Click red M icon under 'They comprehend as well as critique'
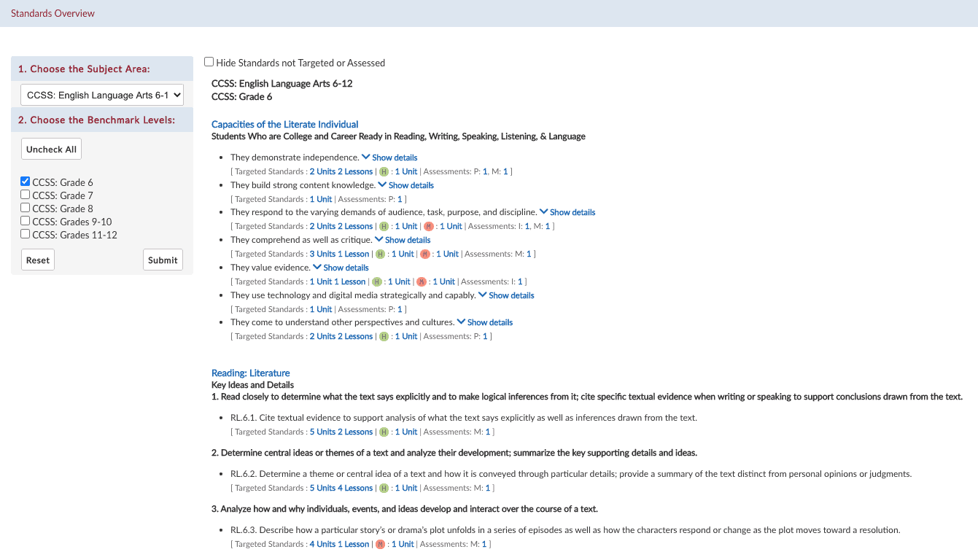The width and height of the screenshot is (978, 560). tap(424, 254)
